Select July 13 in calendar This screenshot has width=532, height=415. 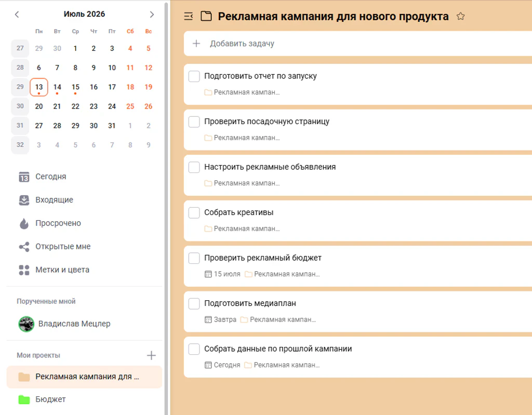click(38, 87)
